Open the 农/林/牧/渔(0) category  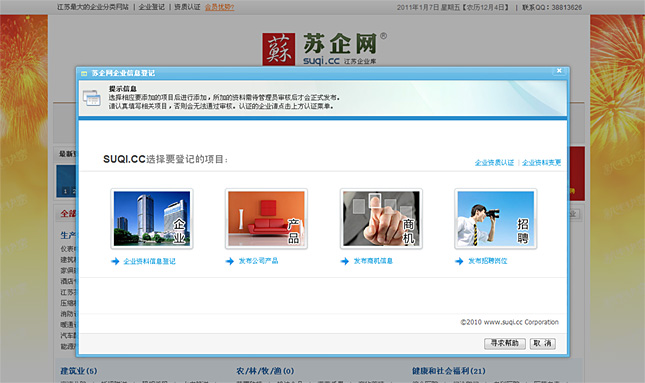pyautogui.click(x=265, y=371)
